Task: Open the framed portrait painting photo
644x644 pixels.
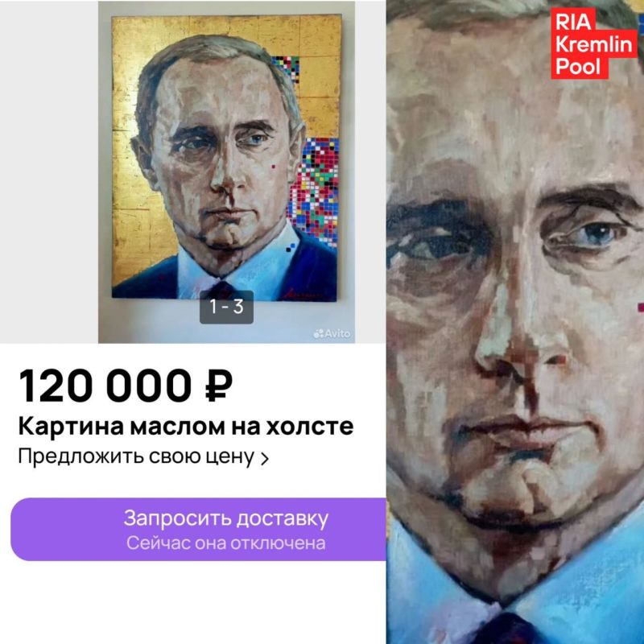Action: [227, 158]
